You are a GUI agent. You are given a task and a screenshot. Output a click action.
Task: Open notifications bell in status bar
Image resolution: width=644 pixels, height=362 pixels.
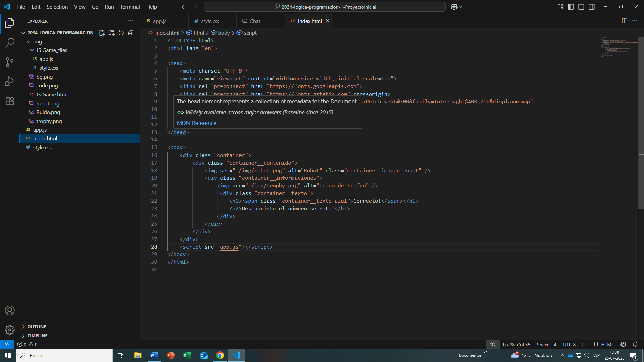coord(635,344)
